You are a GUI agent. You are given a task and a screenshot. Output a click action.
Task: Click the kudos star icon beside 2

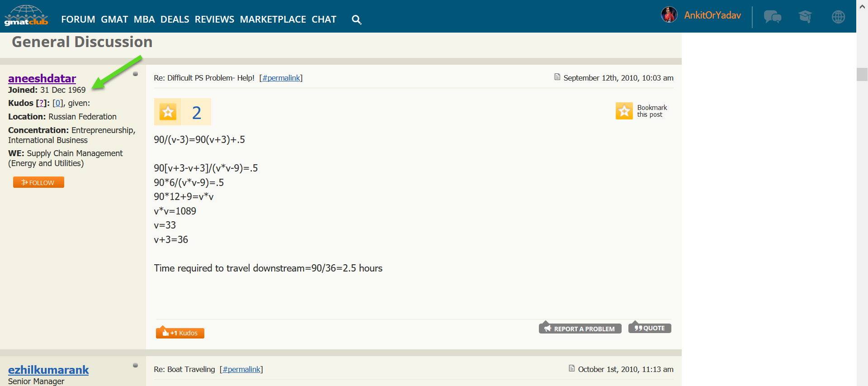tap(168, 112)
